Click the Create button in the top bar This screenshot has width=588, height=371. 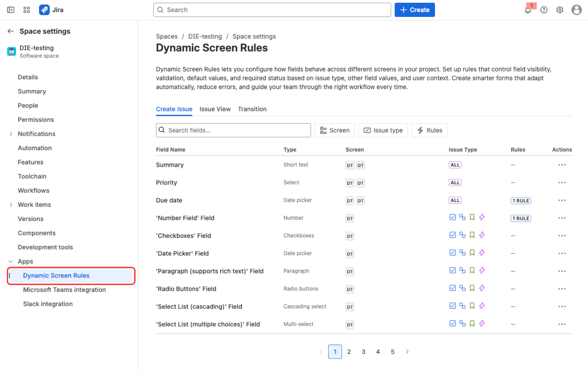coord(415,10)
